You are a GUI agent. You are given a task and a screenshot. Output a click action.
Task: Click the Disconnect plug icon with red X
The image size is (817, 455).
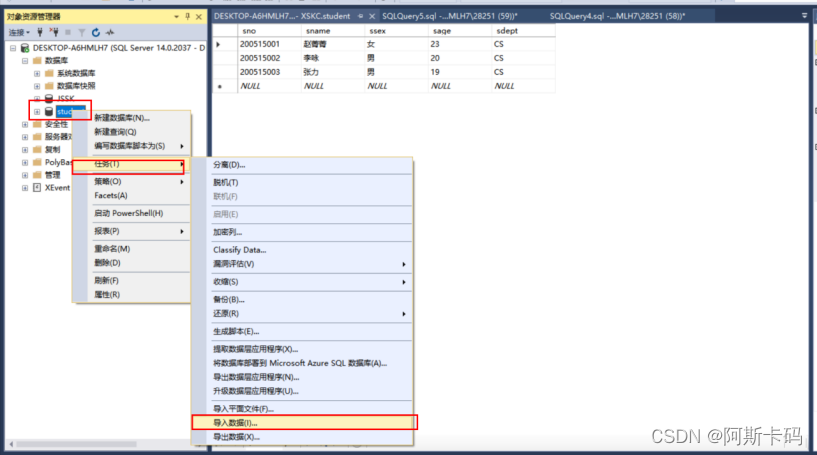coord(54,32)
